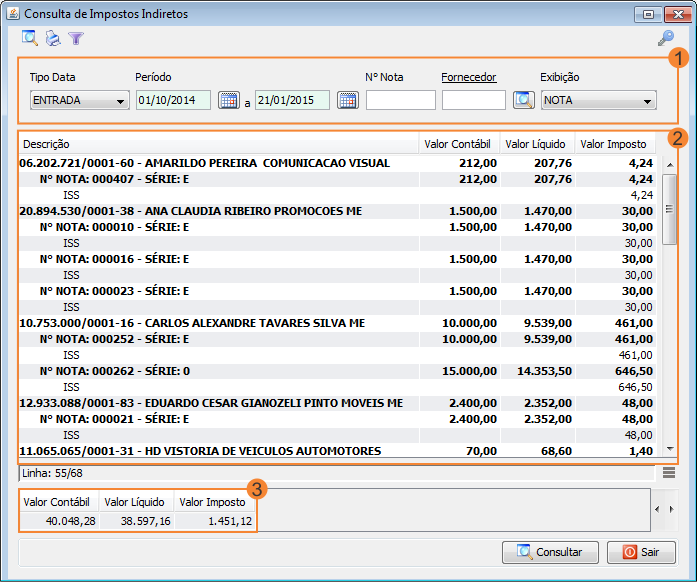Click the Consultar button
The image size is (697, 582).
click(x=550, y=552)
